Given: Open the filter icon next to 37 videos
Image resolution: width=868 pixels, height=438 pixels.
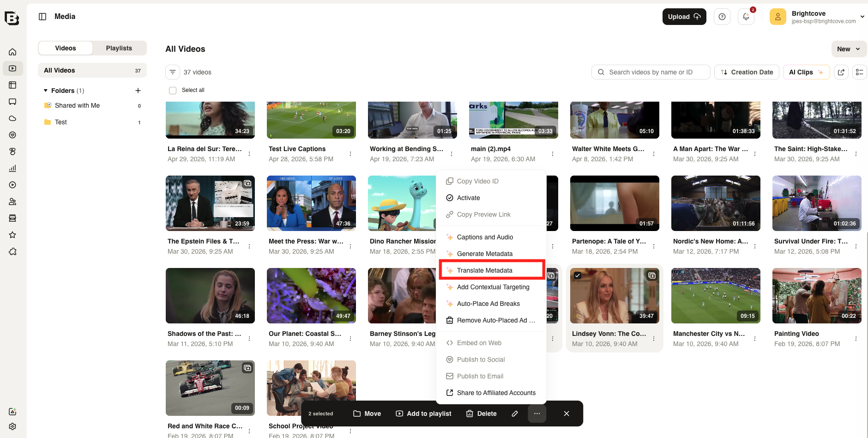Looking at the screenshot, I should (x=173, y=72).
